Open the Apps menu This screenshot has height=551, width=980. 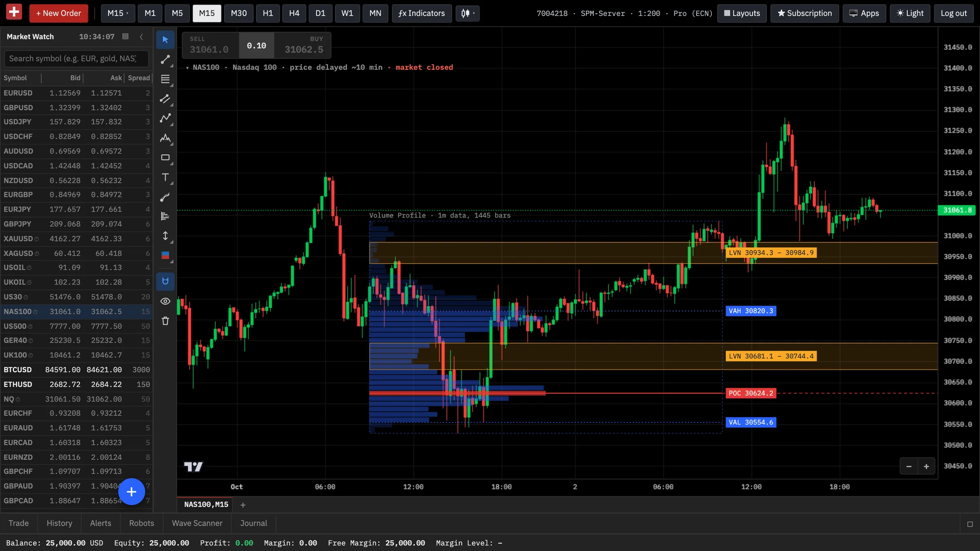coord(864,13)
